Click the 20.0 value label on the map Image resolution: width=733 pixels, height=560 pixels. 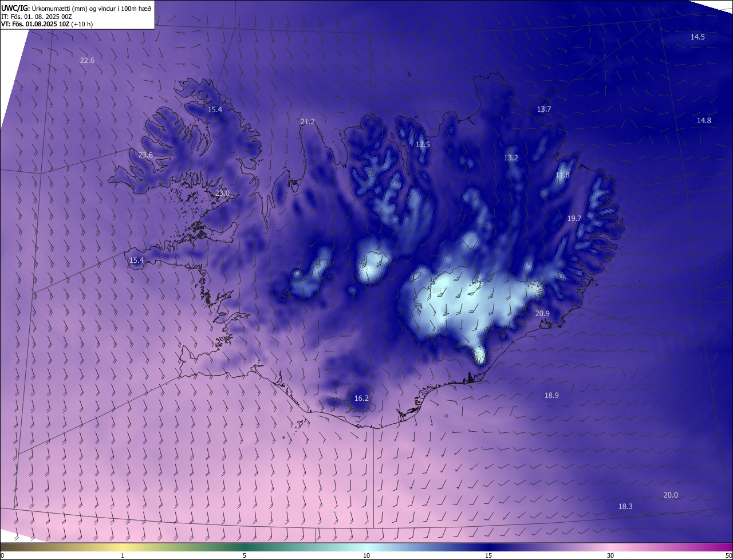click(671, 495)
